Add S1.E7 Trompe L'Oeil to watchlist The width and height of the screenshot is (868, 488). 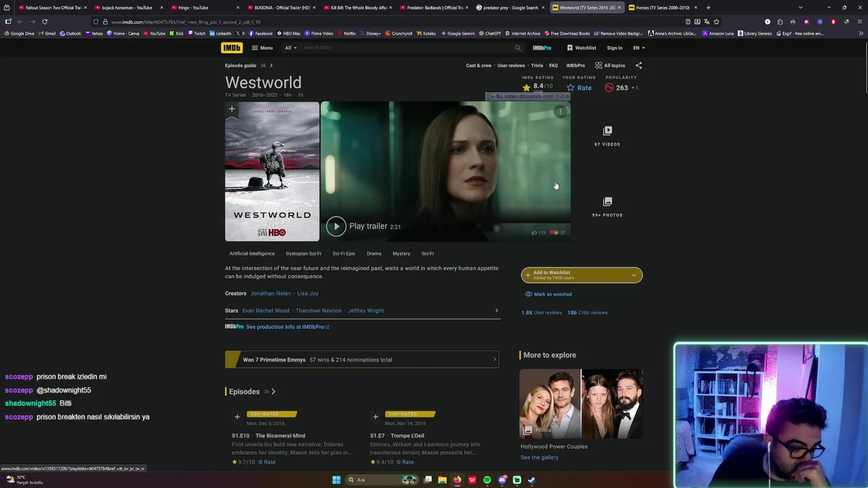375,417
